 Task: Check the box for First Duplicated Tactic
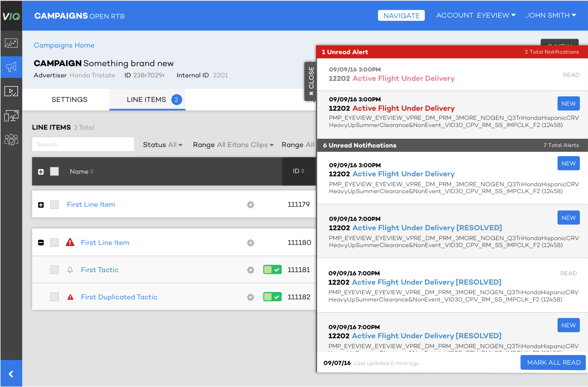point(54,297)
